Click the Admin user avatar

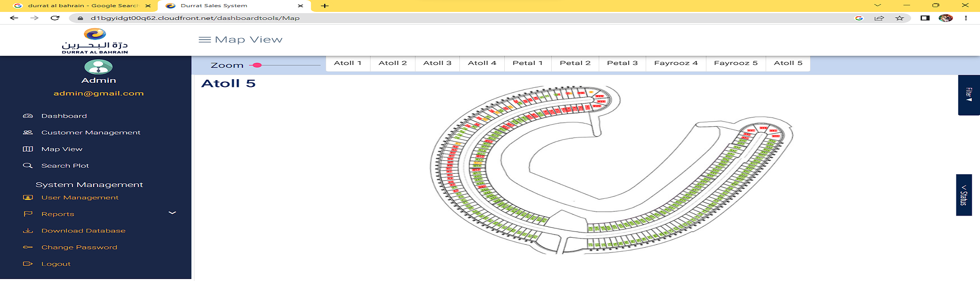[99, 67]
